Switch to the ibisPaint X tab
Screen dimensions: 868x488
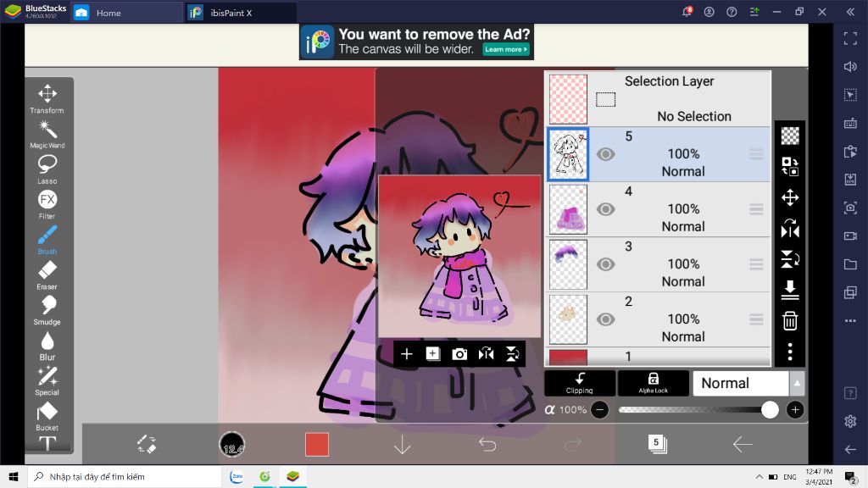click(x=241, y=13)
